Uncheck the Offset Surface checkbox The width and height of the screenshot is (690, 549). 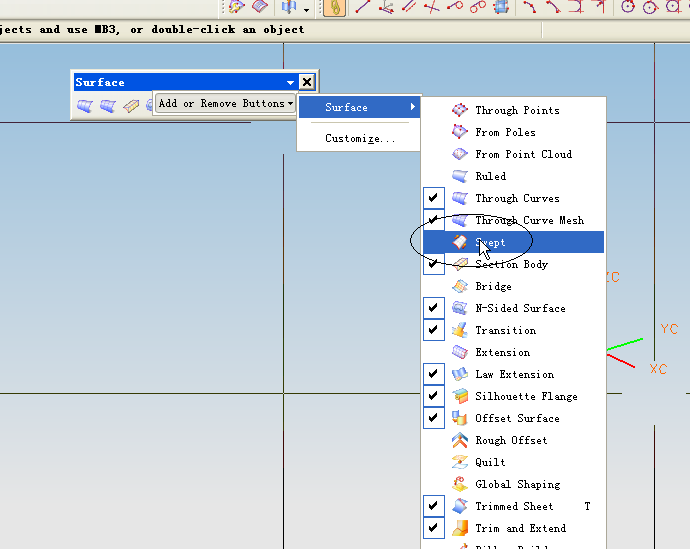(433, 417)
